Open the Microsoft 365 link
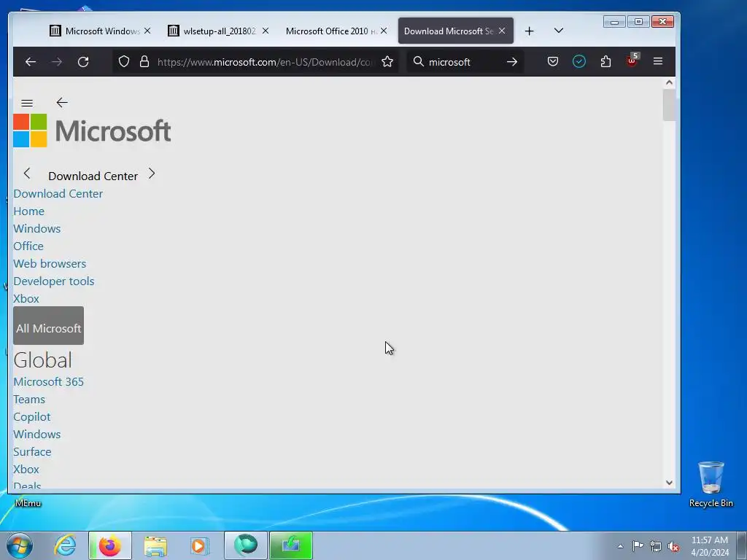 coord(49,382)
